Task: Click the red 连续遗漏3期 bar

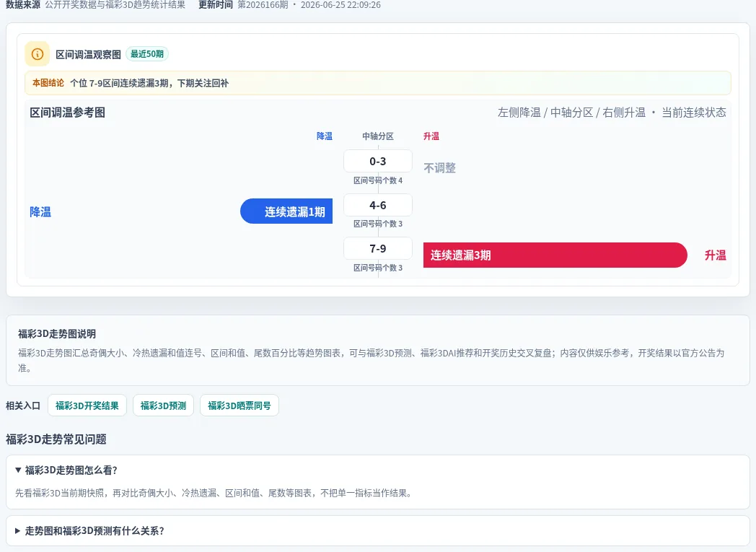Action: [555, 255]
